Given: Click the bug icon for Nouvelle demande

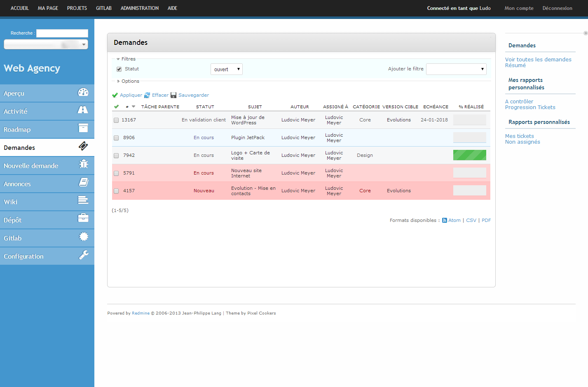Looking at the screenshot, I should point(84,164).
